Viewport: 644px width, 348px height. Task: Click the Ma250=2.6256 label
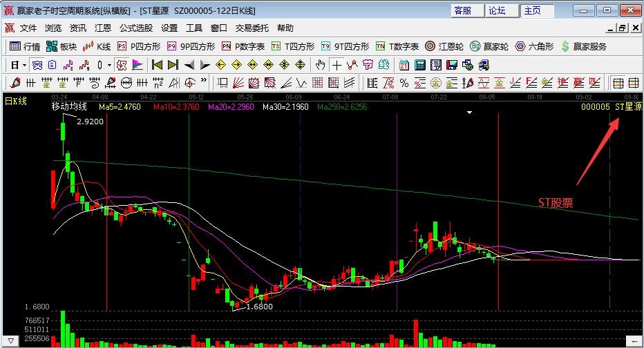(342, 107)
